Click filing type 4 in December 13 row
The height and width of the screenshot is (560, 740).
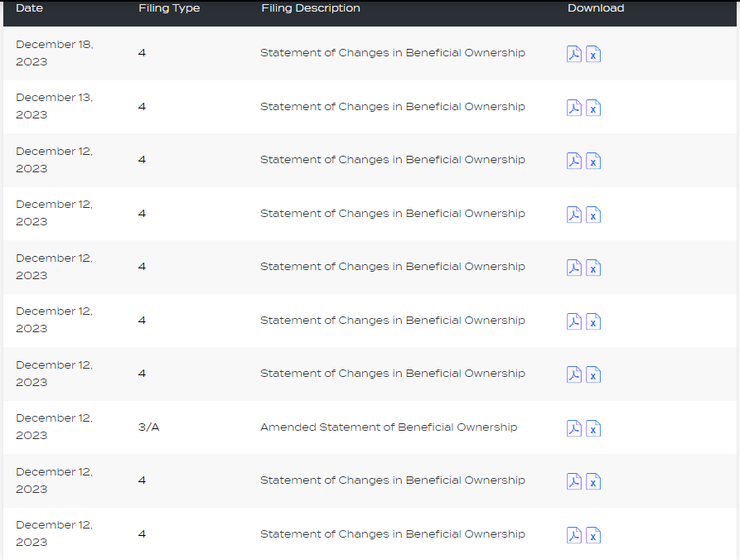click(x=143, y=107)
